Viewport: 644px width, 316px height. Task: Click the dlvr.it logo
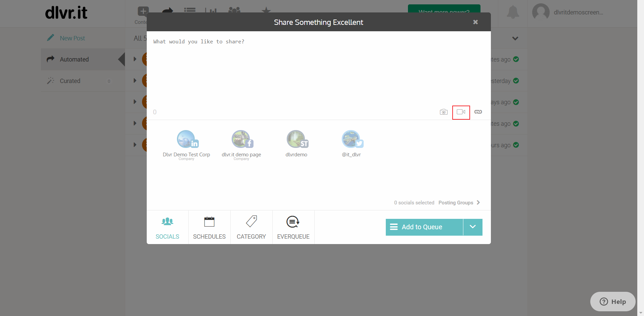pyautogui.click(x=66, y=12)
